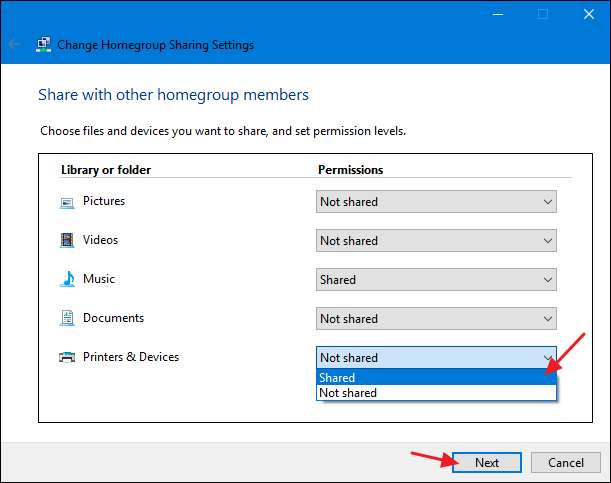Click the "Library or folder" column header
The image size is (611, 483).
click(x=106, y=170)
